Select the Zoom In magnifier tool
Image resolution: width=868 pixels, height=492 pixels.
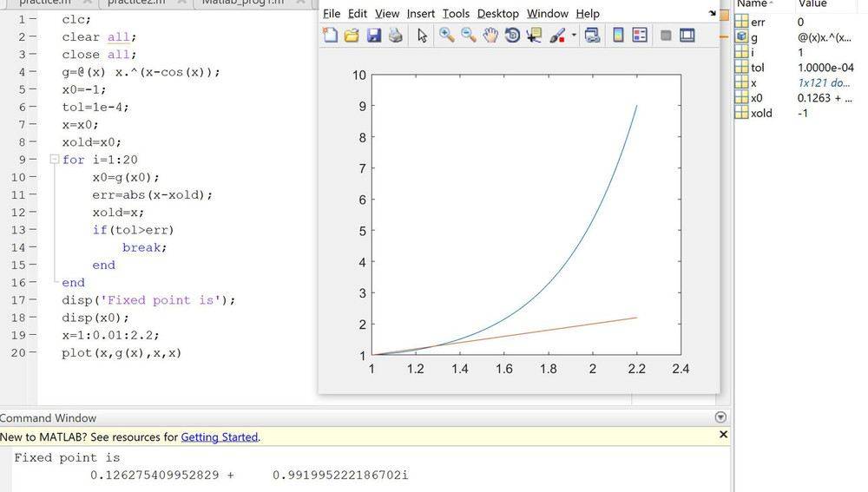pos(446,36)
